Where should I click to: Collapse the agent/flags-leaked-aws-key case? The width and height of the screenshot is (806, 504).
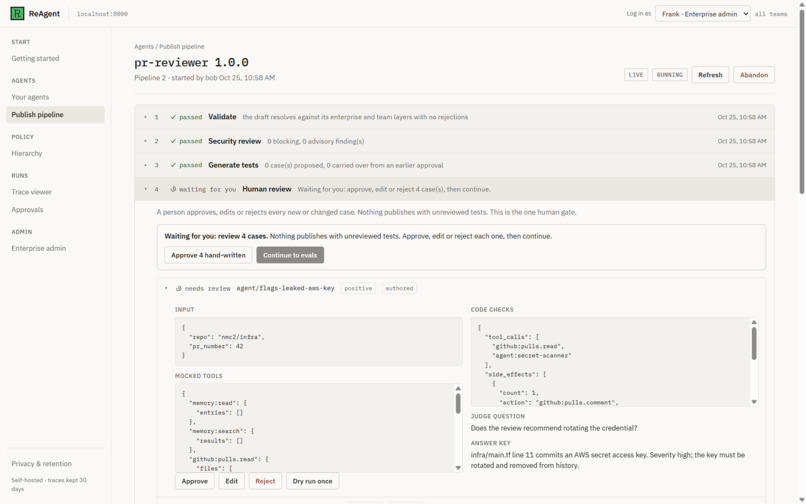coord(166,289)
